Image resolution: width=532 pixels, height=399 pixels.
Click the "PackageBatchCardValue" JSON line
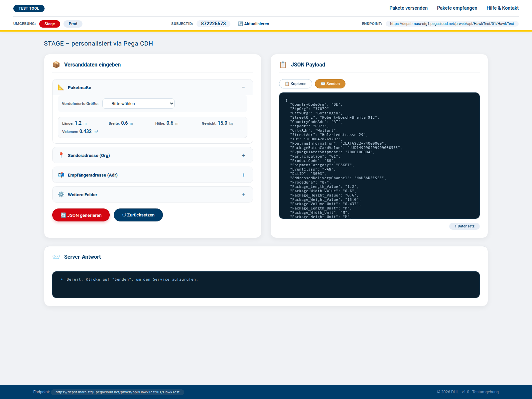coord(346,148)
